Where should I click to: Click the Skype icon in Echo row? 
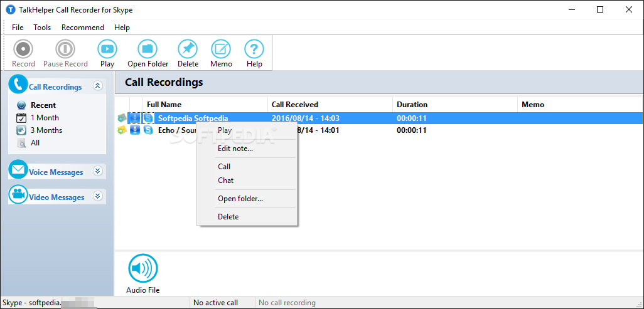(x=148, y=130)
